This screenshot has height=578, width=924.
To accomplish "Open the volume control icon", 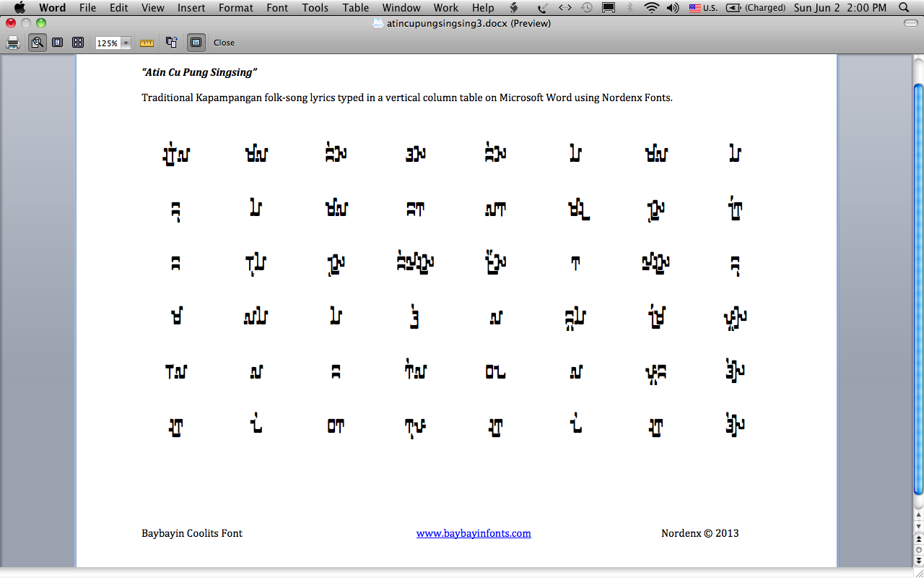I will (673, 8).
